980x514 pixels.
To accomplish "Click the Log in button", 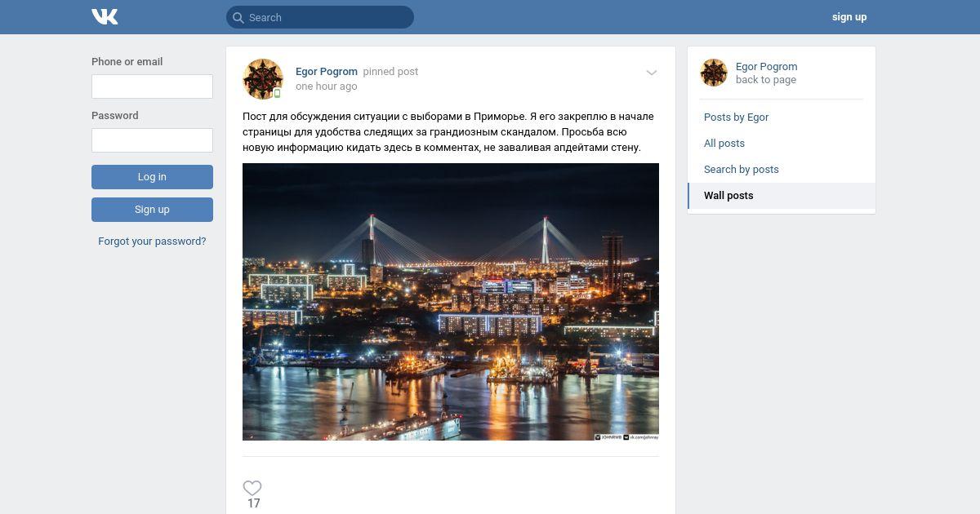I will (x=152, y=177).
